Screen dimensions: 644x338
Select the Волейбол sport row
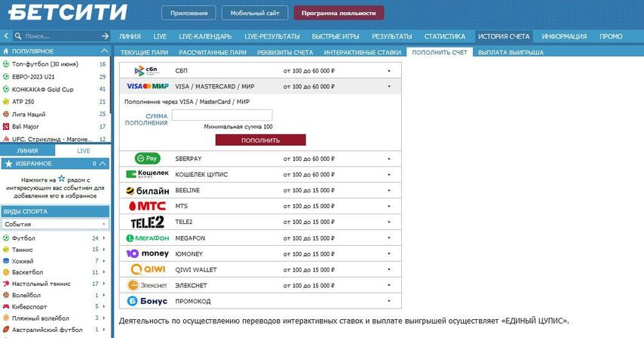(55, 295)
